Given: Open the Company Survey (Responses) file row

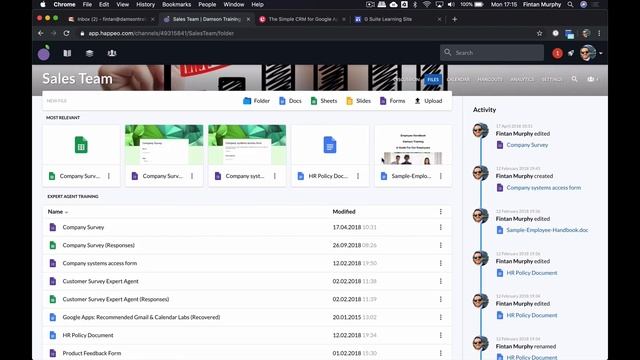Looking at the screenshot, I should (247, 245).
